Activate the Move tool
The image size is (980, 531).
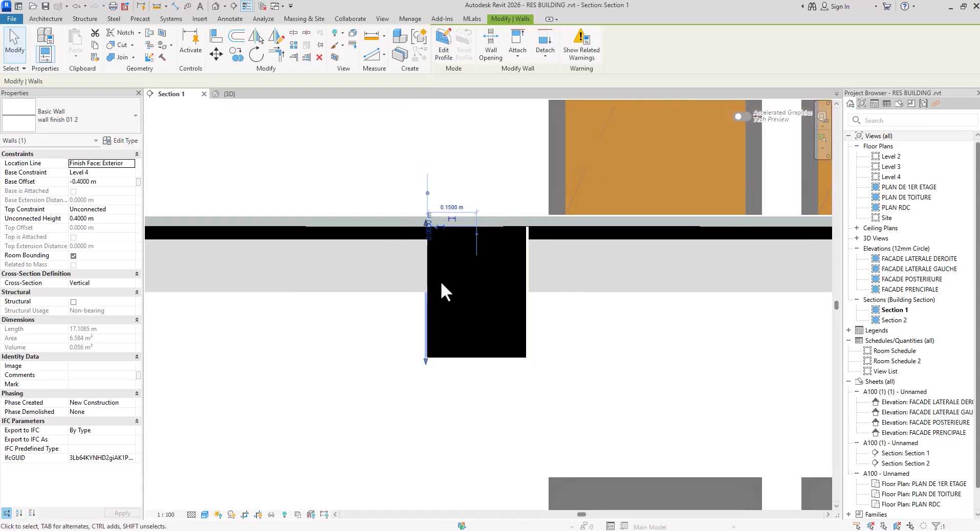[215, 54]
